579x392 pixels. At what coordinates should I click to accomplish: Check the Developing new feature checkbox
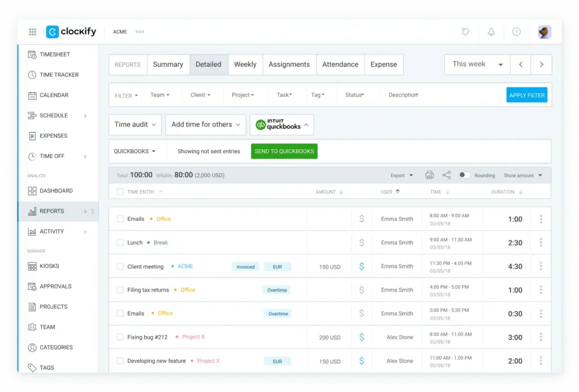coord(120,361)
